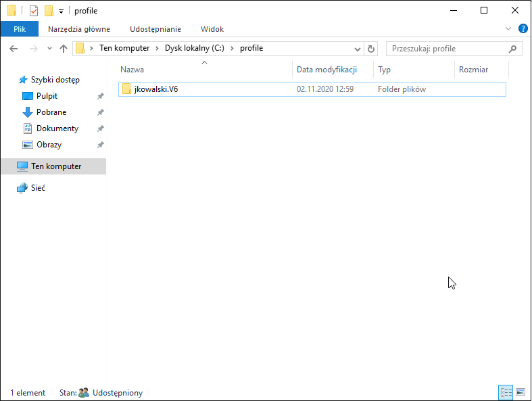
Task: Expand chevron before Ten komputer breadcrumb
Action: pyautogui.click(x=91, y=49)
